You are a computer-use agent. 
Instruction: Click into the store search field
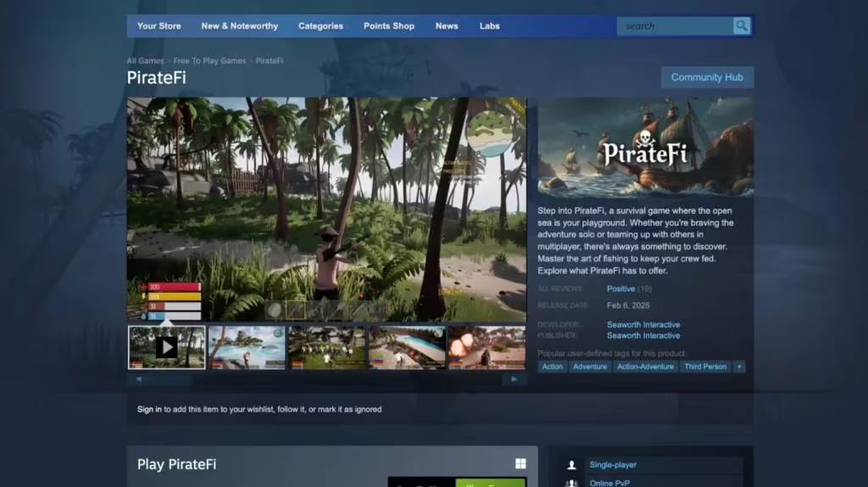(x=674, y=26)
